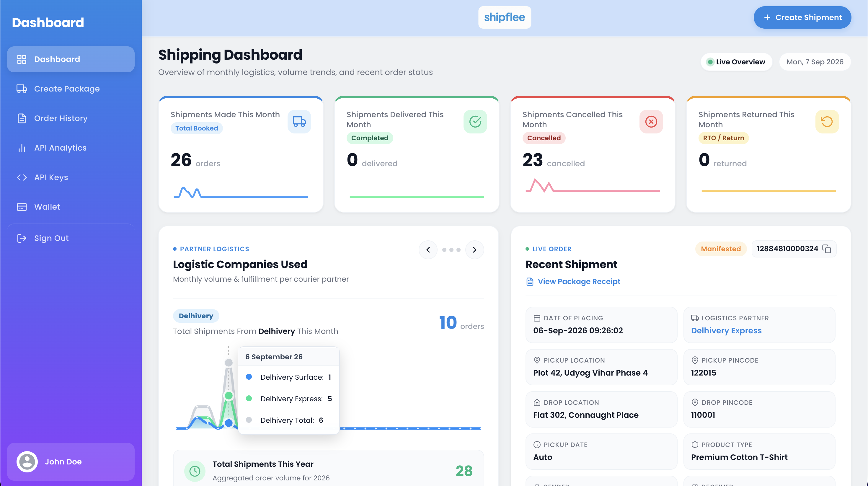Screen dimensions: 868x486
Task: Click the Delhivery company chip
Action: 196,316
